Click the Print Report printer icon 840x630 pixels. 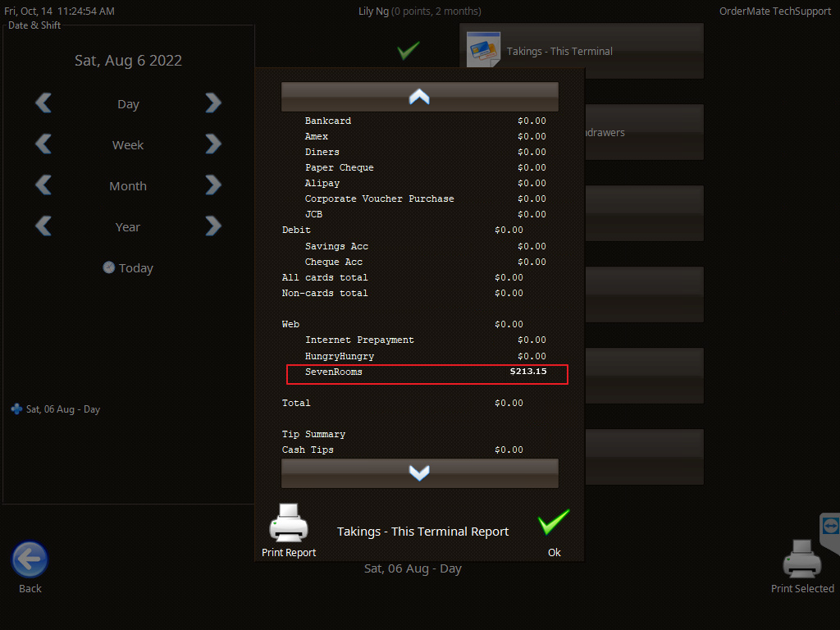tap(289, 523)
